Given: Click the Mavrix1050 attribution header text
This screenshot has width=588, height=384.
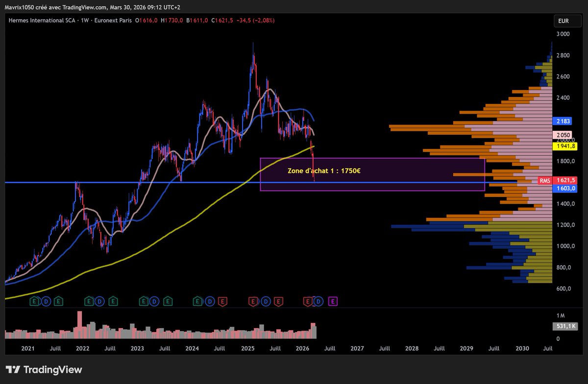Looking at the screenshot, I should point(93,7).
